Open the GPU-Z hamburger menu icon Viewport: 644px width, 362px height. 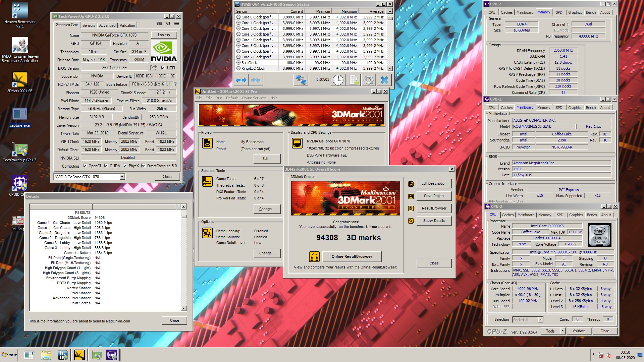click(x=176, y=24)
